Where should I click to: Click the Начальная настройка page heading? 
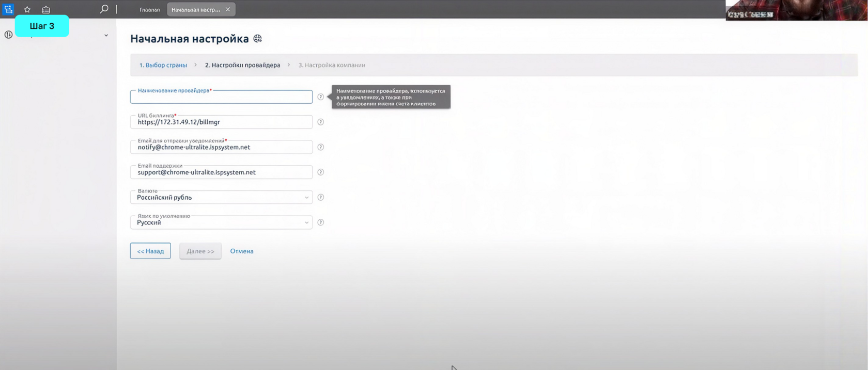pos(189,39)
